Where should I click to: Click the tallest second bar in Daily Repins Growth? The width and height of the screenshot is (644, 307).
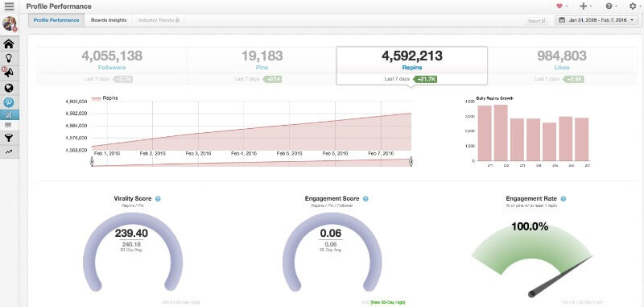pyautogui.click(x=501, y=133)
